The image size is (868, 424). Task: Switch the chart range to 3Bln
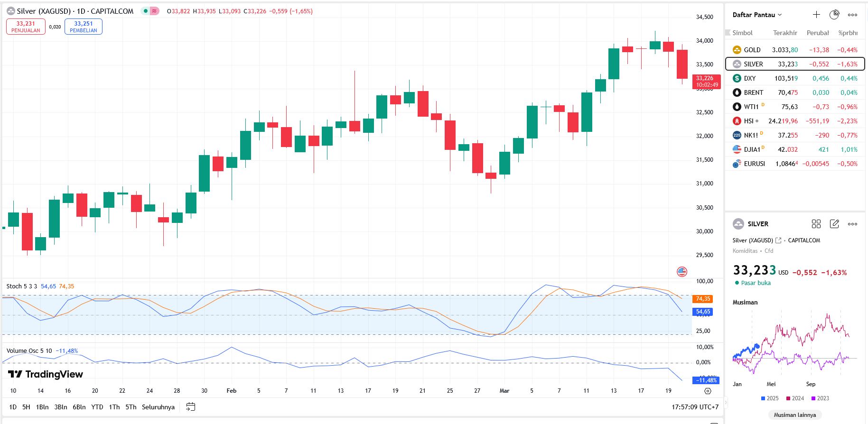(x=61, y=407)
